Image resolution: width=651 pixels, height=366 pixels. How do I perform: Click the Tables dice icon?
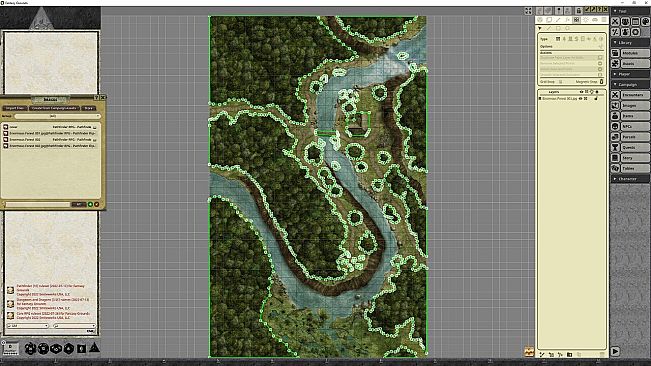pos(615,168)
